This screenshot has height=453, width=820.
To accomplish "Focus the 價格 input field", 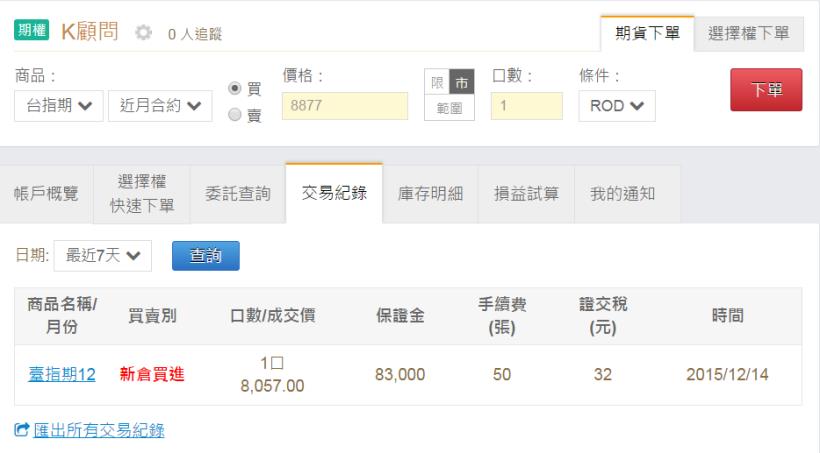I will pos(345,106).
